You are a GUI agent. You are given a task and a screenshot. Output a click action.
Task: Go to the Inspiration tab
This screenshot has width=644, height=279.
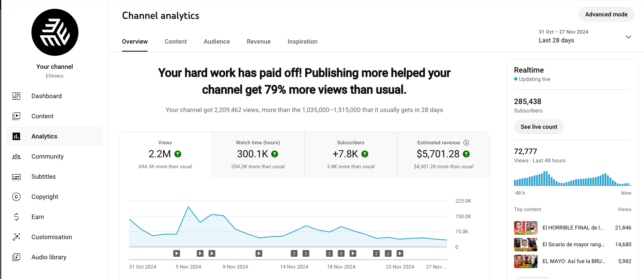[x=302, y=42]
